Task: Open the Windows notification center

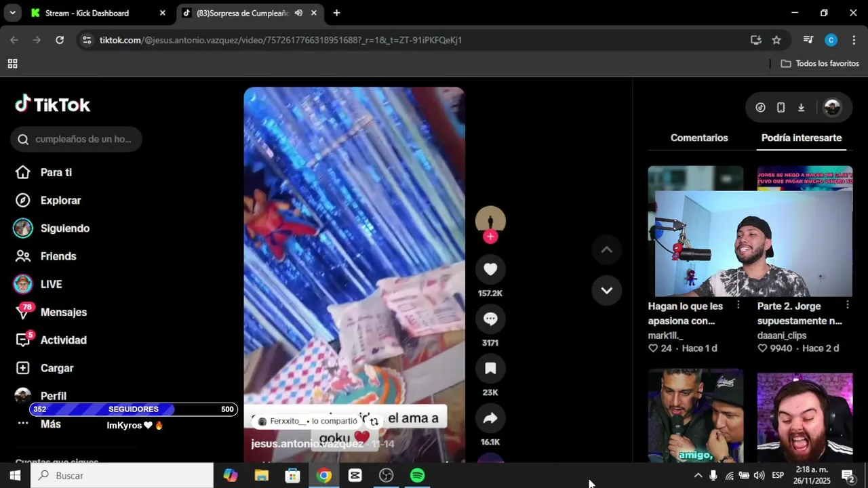Action: click(x=848, y=475)
